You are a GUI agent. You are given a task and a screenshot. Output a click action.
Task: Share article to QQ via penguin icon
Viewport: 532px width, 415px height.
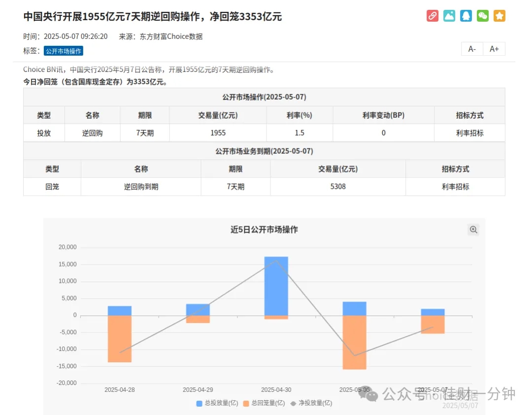coord(466,16)
